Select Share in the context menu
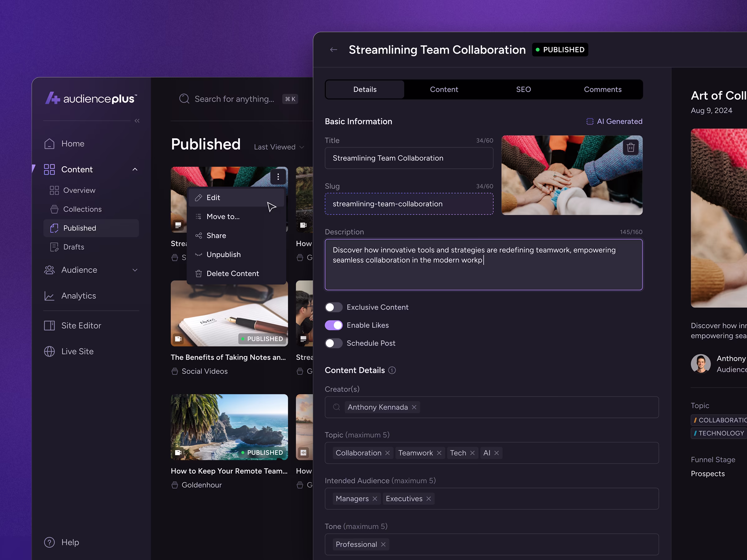This screenshot has width=747, height=560. pyautogui.click(x=236, y=236)
